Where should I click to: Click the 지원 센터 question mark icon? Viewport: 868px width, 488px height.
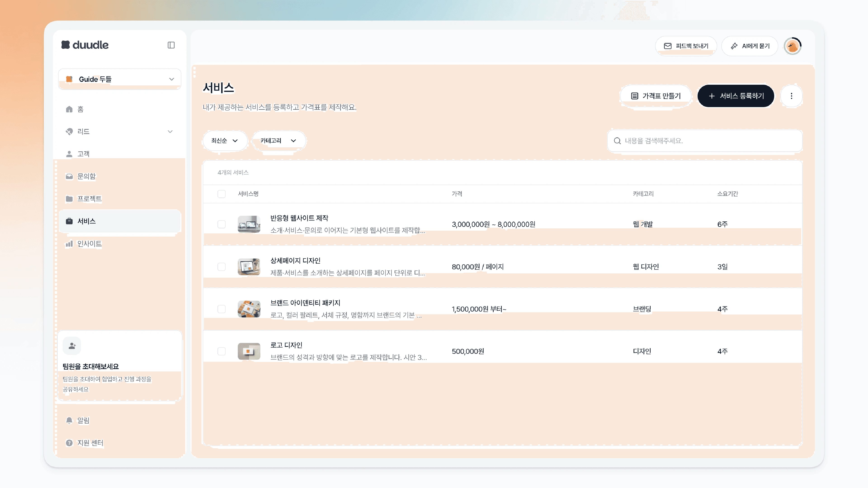pos(69,443)
